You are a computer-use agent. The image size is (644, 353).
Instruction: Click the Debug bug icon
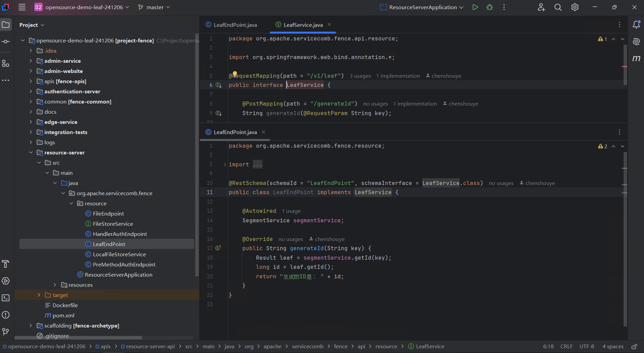(x=490, y=7)
